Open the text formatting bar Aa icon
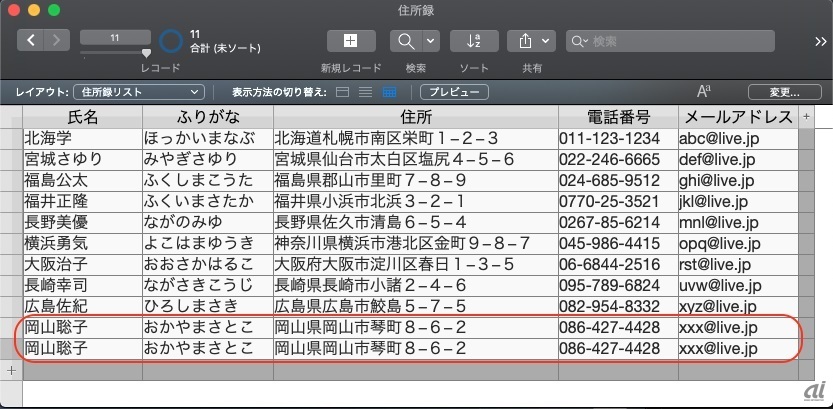833x409 pixels. click(704, 92)
